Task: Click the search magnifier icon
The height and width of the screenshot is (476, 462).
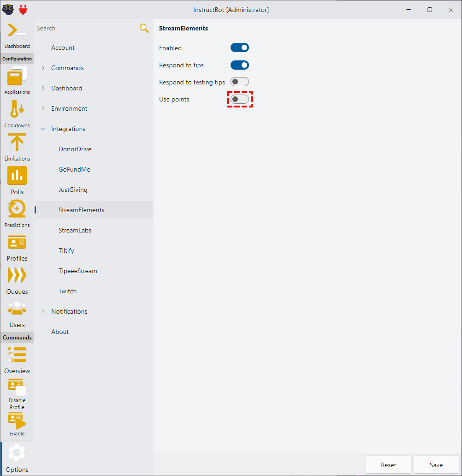Action: point(144,28)
